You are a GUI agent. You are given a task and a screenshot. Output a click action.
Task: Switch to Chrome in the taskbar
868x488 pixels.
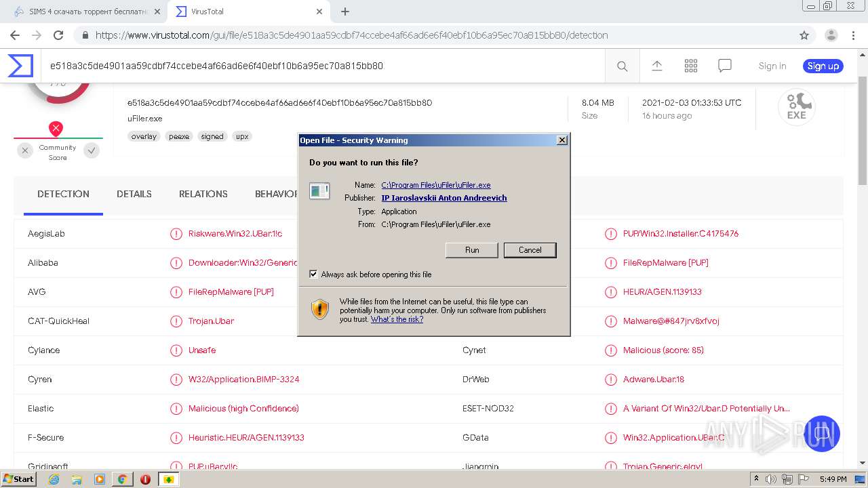coord(122,479)
